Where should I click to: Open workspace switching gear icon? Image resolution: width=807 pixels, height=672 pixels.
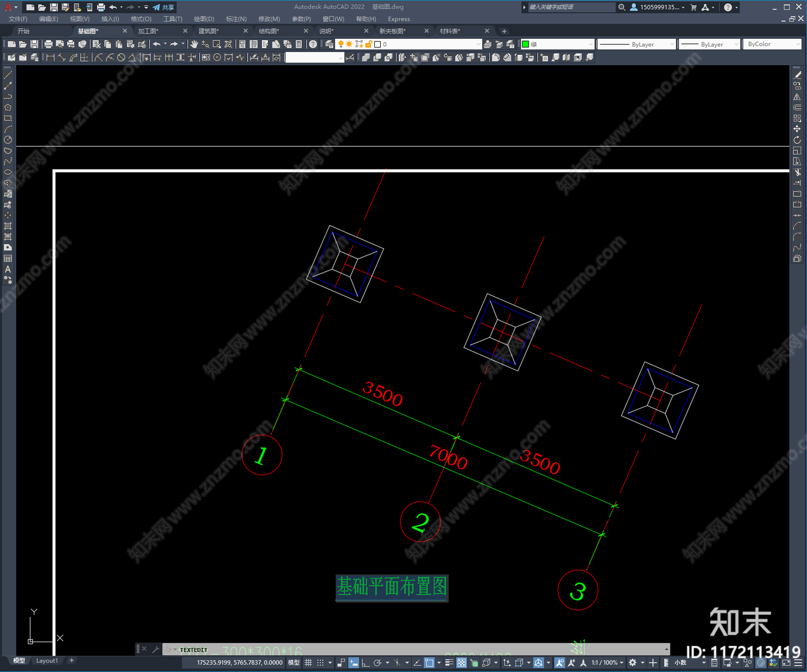point(632,662)
